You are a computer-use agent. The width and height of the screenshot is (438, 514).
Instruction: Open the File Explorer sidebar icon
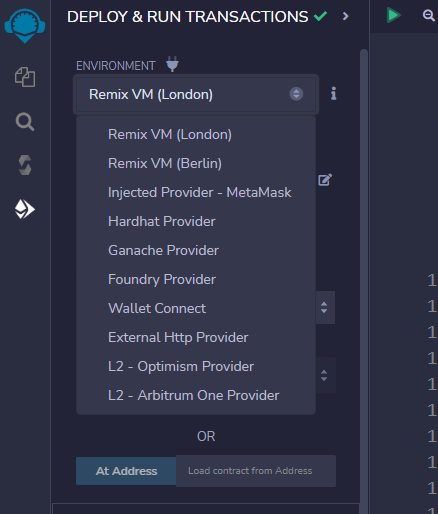(25, 77)
